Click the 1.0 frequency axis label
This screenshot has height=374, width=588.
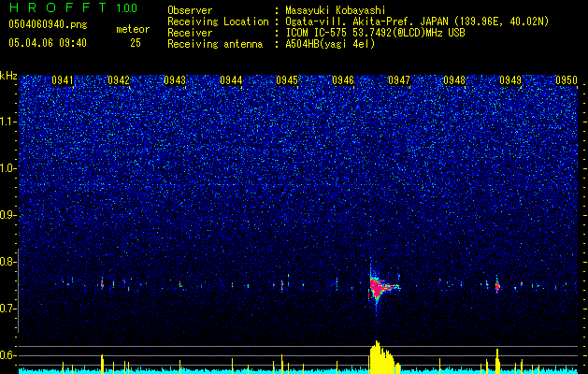[7, 168]
